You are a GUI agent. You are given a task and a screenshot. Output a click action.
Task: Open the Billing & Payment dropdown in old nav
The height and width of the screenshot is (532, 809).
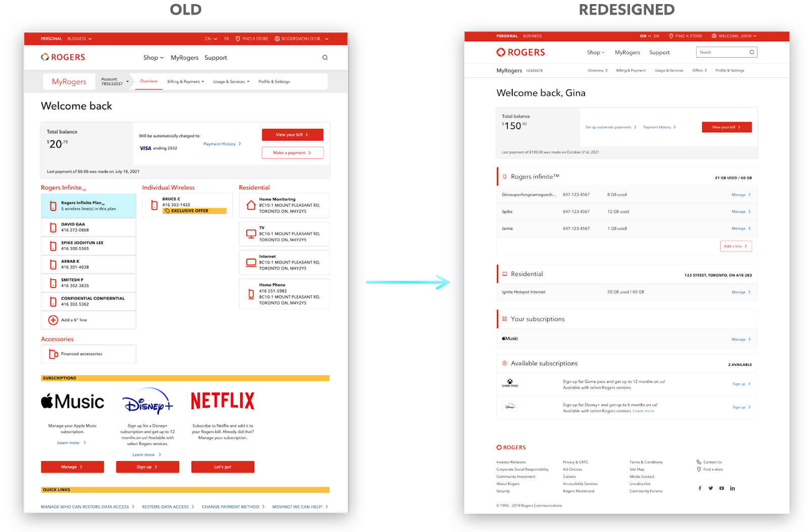[186, 81]
